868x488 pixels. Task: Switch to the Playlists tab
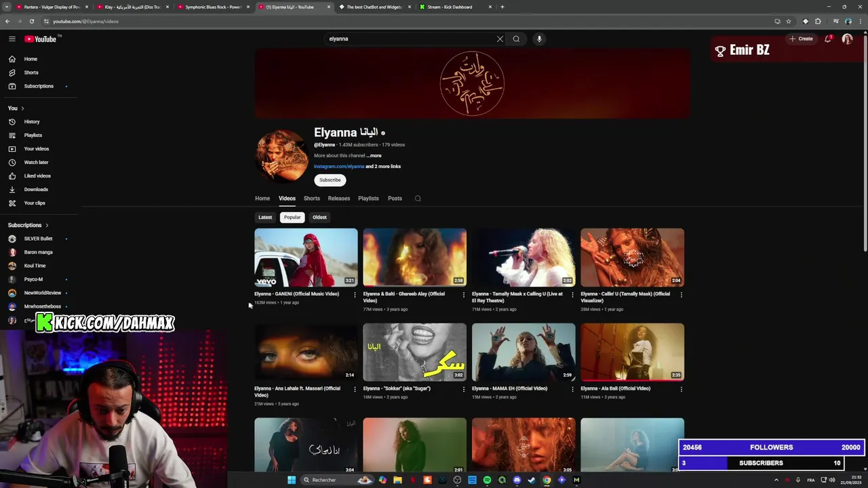coord(368,199)
